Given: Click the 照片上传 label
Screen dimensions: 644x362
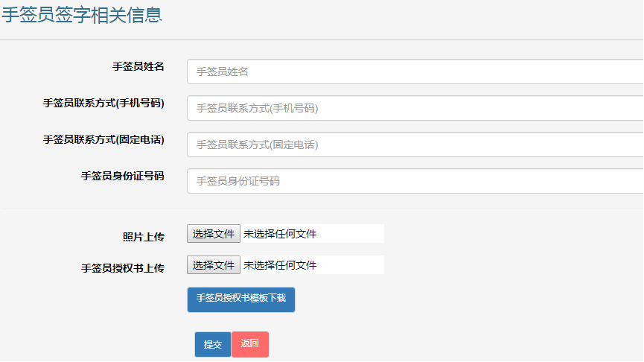Looking at the screenshot, I should 144,237.
